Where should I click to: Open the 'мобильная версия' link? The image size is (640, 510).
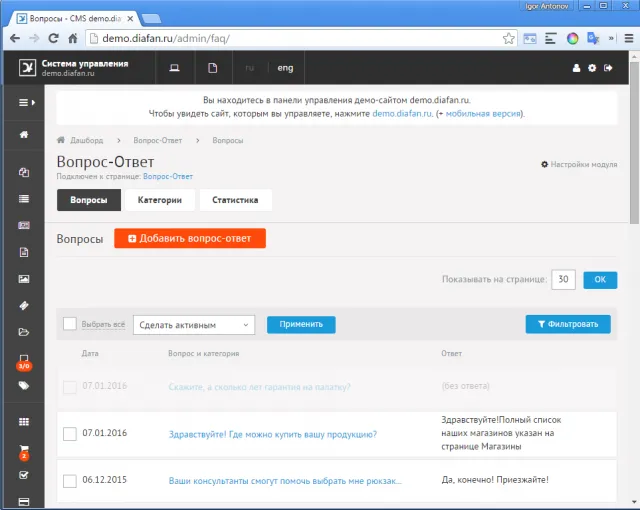[x=483, y=113]
